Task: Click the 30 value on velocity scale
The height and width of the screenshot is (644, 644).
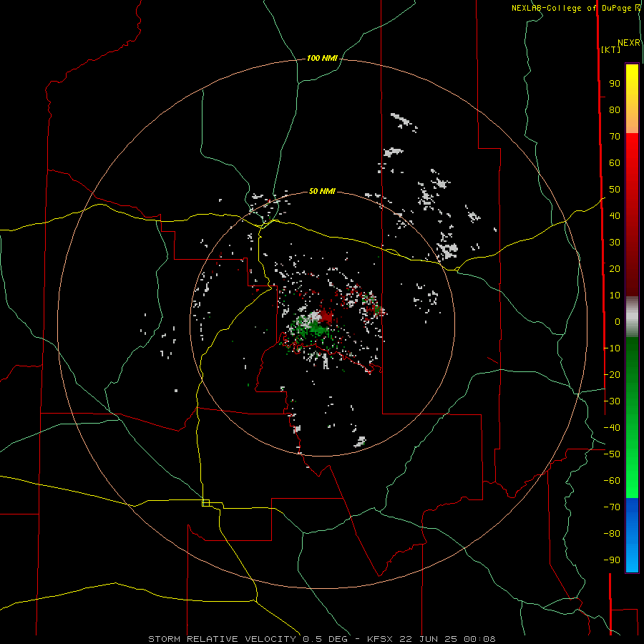Action: (x=615, y=243)
